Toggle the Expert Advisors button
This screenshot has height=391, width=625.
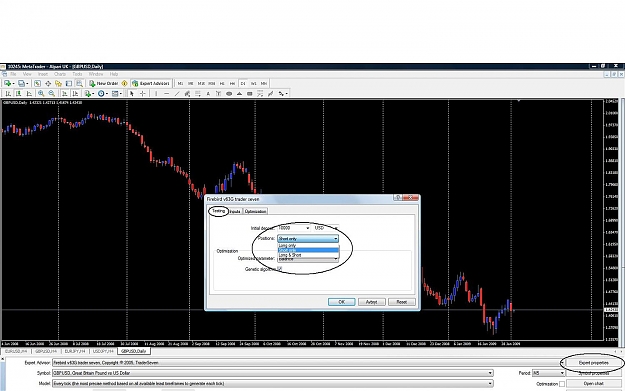pyautogui.click(x=151, y=83)
